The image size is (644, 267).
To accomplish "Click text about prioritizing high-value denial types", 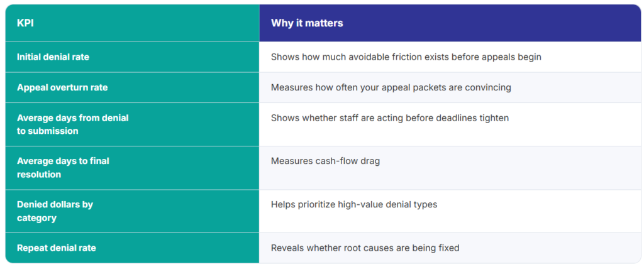I will pyautogui.click(x=354, y=204).
